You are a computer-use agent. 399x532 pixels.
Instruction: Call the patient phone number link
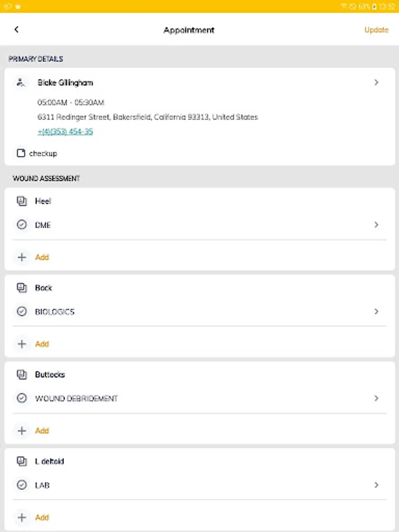click(65, 132)
